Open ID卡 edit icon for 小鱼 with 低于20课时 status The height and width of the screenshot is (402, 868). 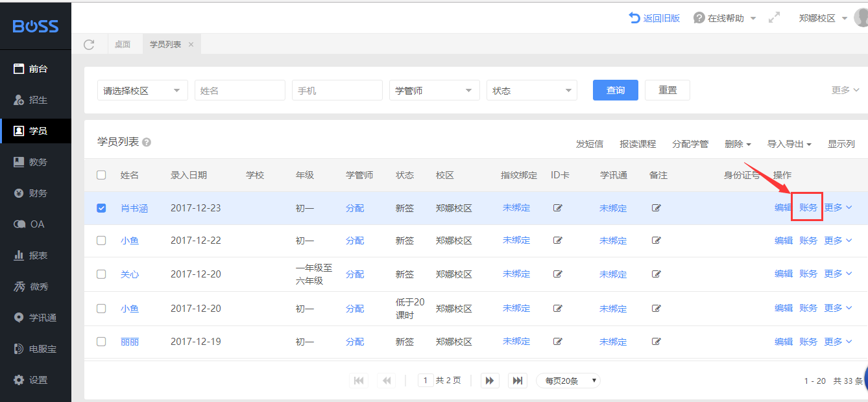tap(557, 308)
